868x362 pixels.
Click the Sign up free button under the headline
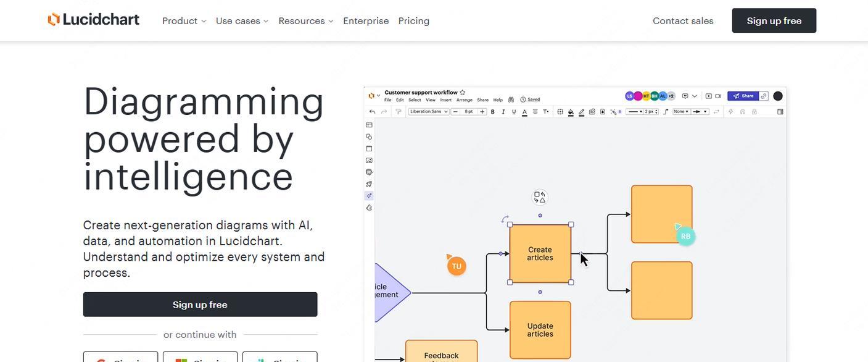click(200, 305)
